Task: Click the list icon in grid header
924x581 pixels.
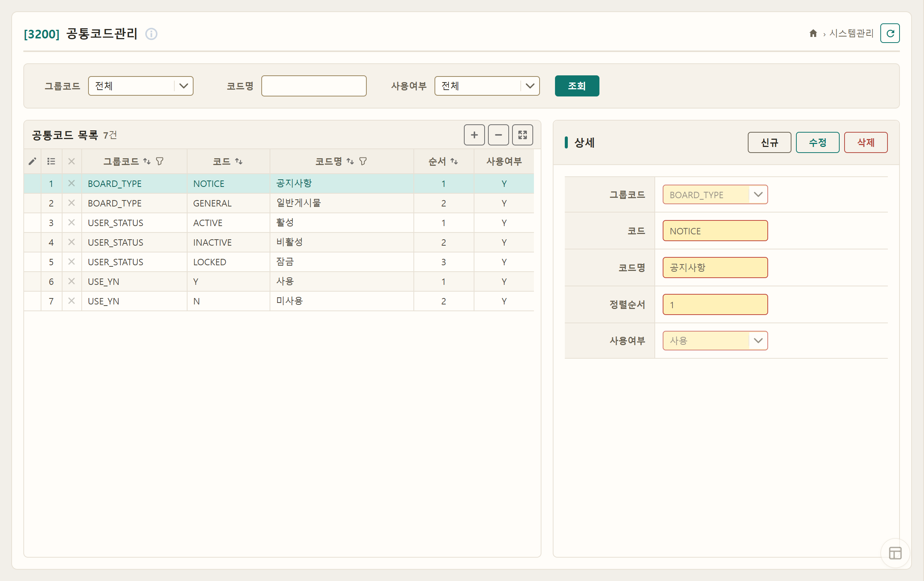Action: click(51, 161)
